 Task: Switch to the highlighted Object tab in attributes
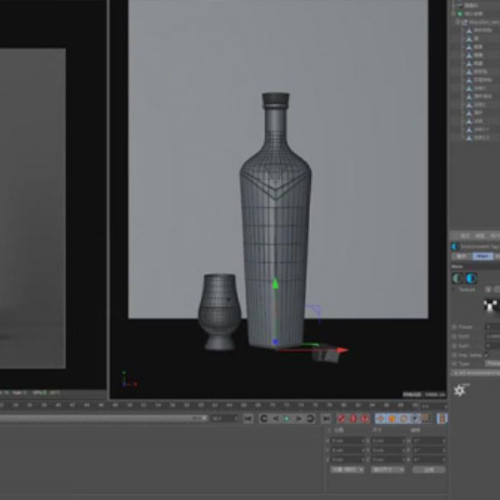(483, 256)
